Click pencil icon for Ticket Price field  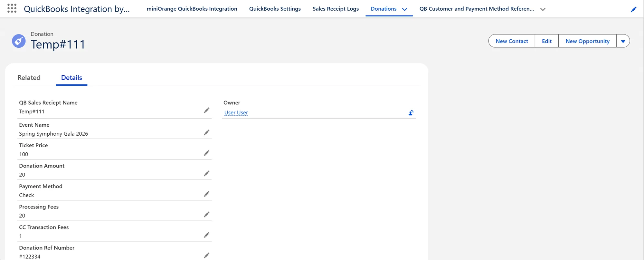pyautogui.click(x=206, y=153)
